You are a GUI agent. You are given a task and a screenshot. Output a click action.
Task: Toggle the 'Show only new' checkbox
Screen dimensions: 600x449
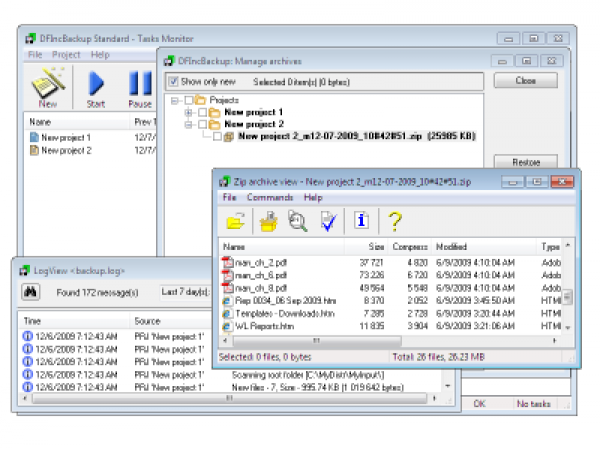tap(173, 81)
